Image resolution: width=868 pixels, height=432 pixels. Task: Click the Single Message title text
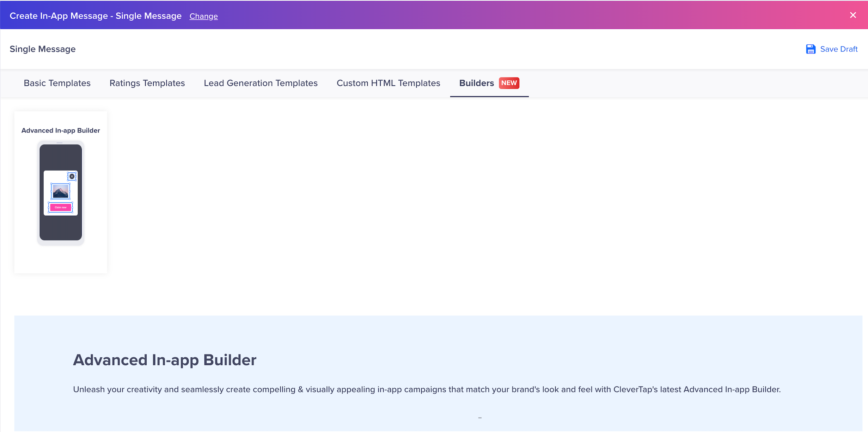point(43,49)
